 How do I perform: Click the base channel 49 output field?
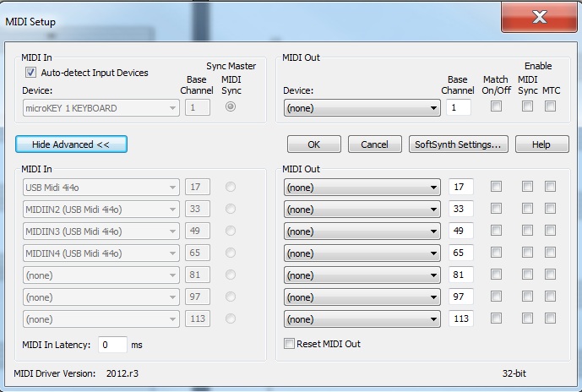(x=460, y=231)
